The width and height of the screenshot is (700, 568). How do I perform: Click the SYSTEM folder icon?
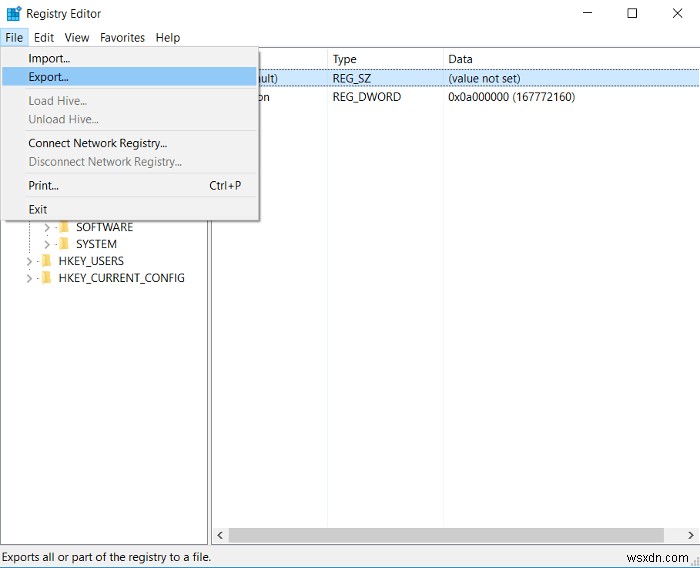[64, 244]
